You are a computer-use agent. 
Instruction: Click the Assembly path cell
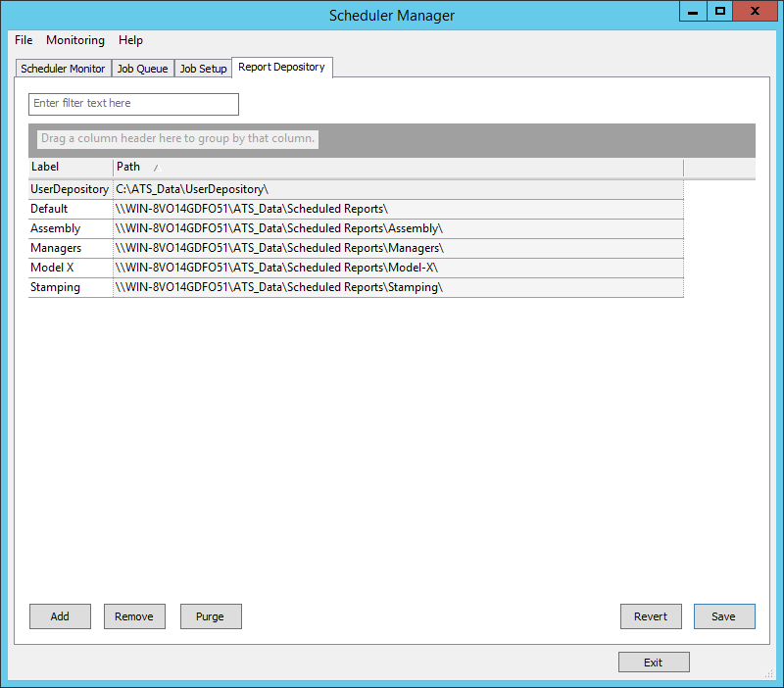(x=277, y=228)
